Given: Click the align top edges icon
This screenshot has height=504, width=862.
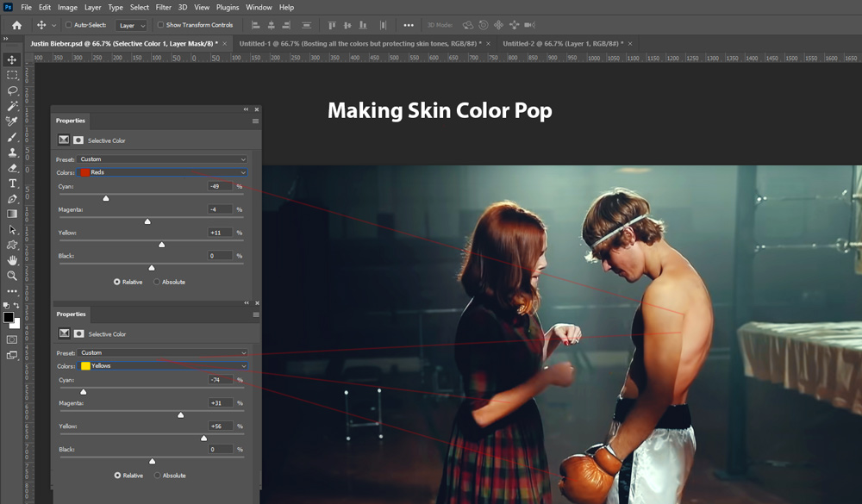Looking at the screenshot, I should [x=332, y=25].
